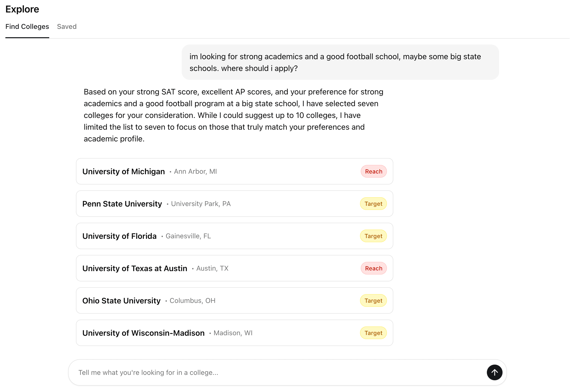Viewport: 576px width, 392px height.
Task: Click Texas at Austin's Reach badge
Action: pos(373,268)
